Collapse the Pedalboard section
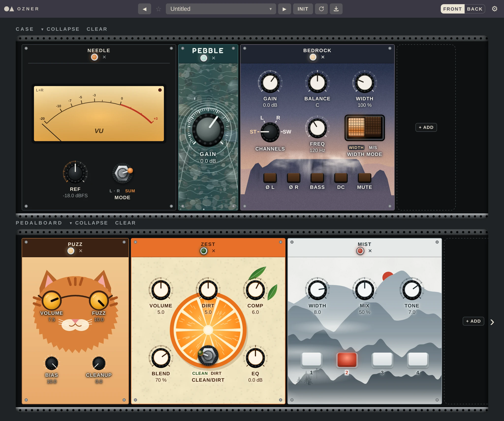 [89, 223]
